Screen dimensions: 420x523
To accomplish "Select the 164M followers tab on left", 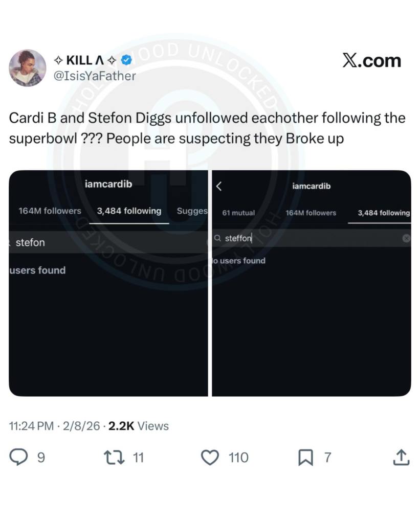I will pyautogui.click(x=50, y=211).
